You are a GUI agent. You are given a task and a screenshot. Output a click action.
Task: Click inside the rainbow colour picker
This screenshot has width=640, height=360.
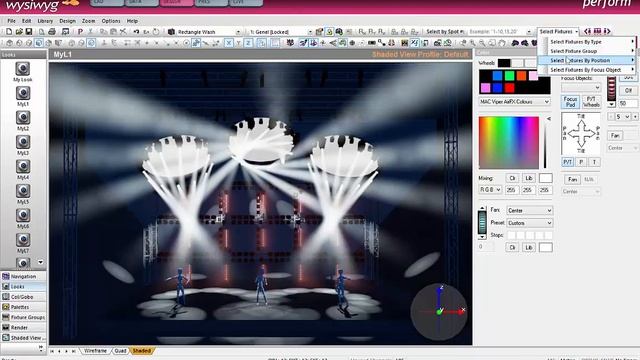coord(509,142)
